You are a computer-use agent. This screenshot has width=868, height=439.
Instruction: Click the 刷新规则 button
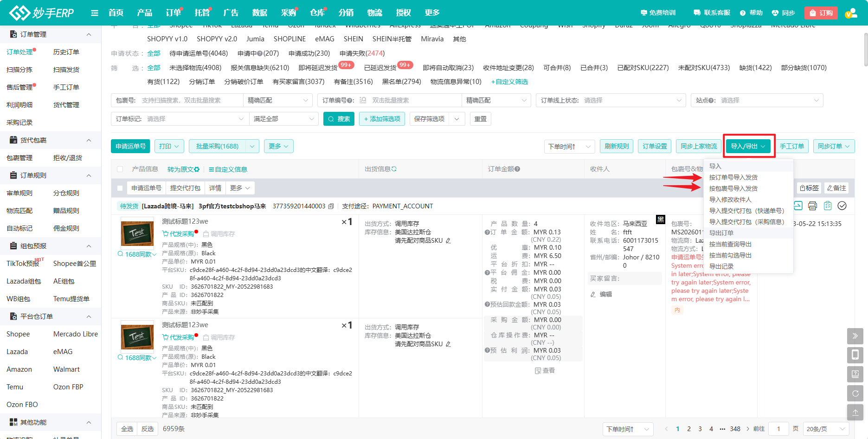click(x=617, y=146)
